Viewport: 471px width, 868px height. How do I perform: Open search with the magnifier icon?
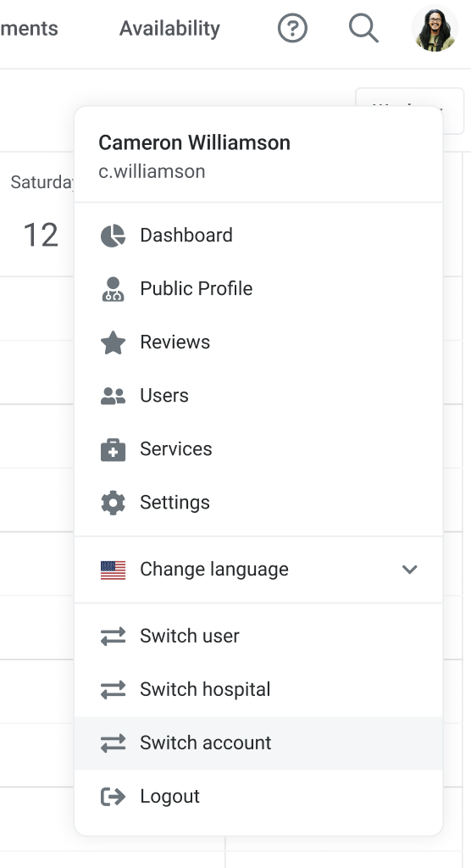tap(363, 28)
